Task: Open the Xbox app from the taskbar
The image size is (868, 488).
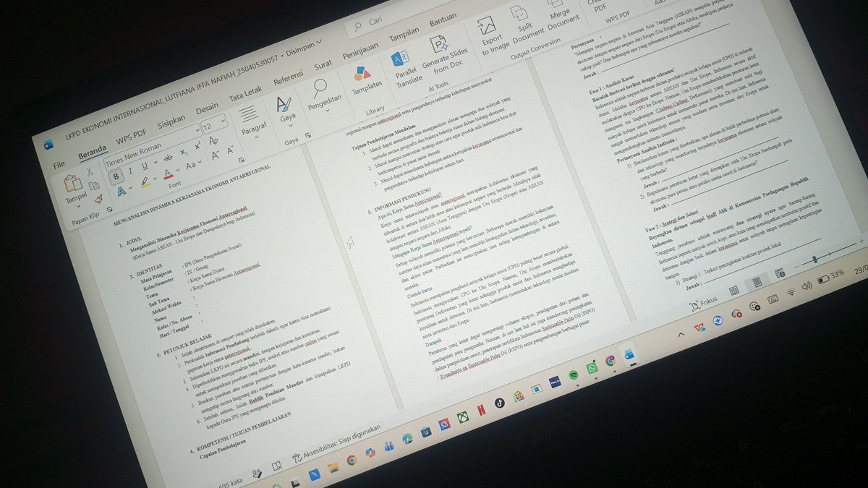Action: (463, 416)
